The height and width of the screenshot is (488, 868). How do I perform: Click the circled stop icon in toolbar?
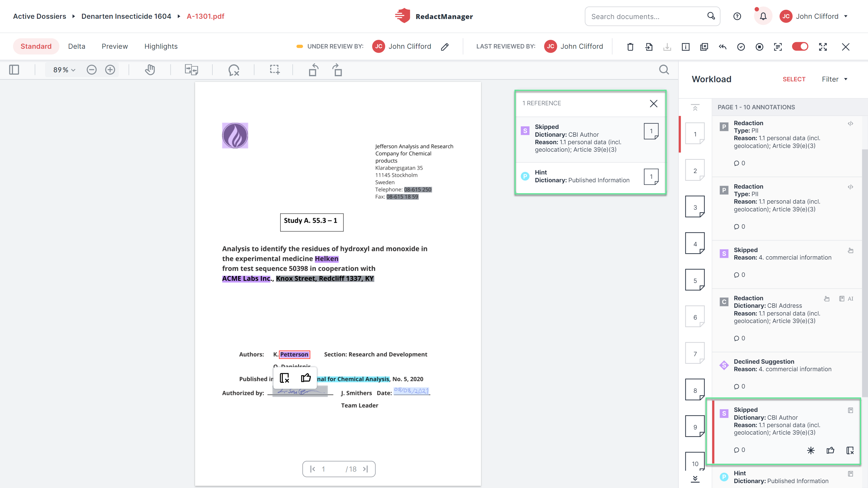point(759,47)
